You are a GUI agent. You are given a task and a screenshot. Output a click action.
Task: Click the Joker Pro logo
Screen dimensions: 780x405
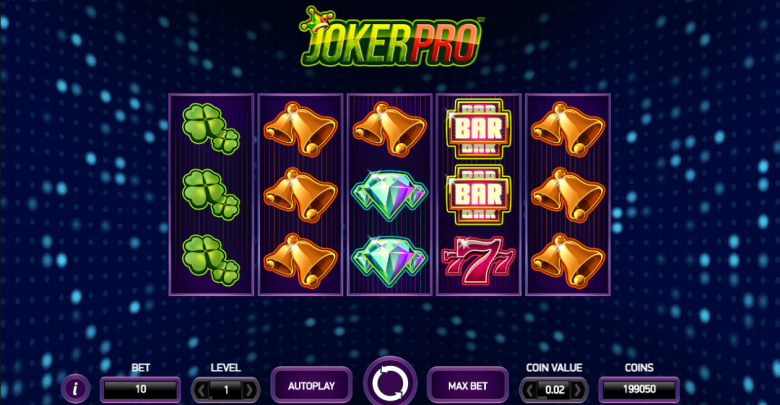(x=390, y=36)
